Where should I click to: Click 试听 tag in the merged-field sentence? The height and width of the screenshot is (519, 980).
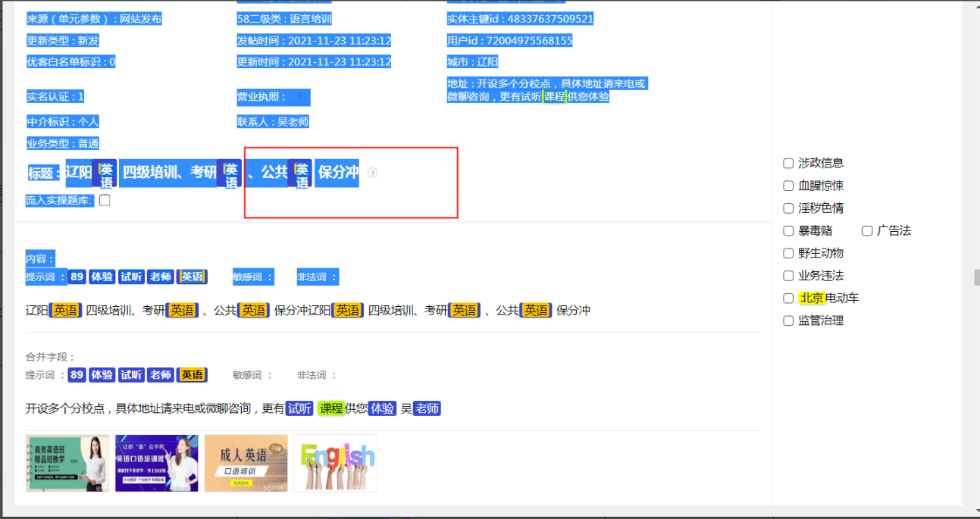[299, 409]
